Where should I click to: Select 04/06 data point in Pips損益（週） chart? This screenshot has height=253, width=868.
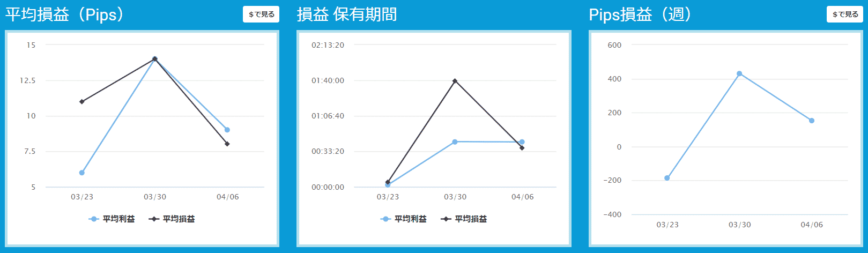(x=812, y=121)
